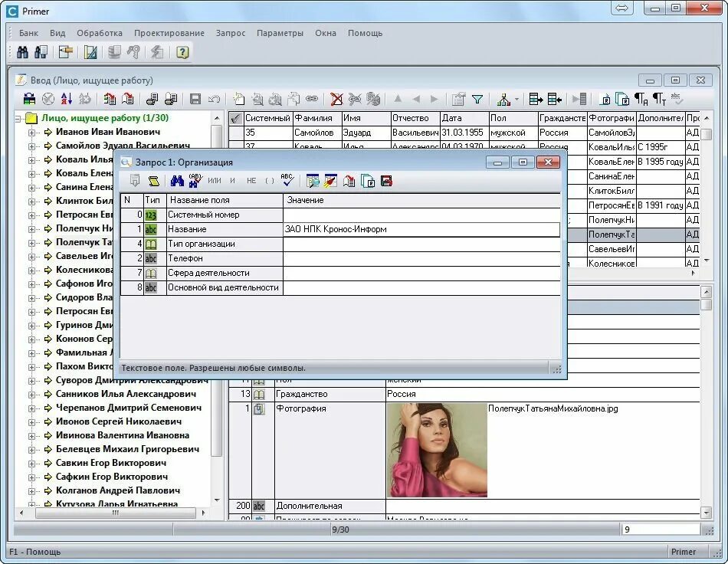
Task: Expand tree node Колганов Андрей Павлович
Action: (x=31, y=490)
